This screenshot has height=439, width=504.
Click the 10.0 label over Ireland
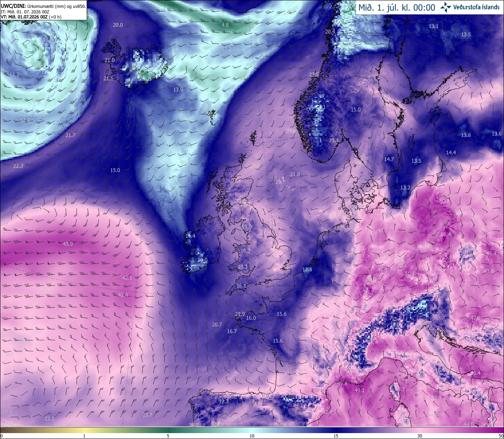[x=202, y=260]
